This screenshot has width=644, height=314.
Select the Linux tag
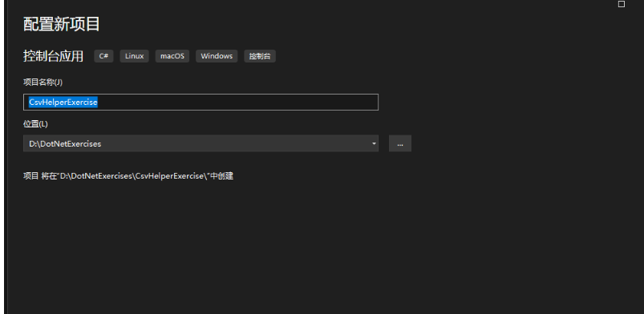134,56
